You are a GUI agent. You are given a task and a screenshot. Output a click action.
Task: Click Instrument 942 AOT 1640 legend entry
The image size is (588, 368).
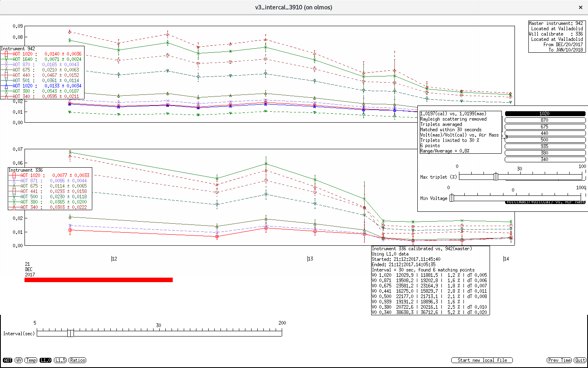click(x=42, y=59)
